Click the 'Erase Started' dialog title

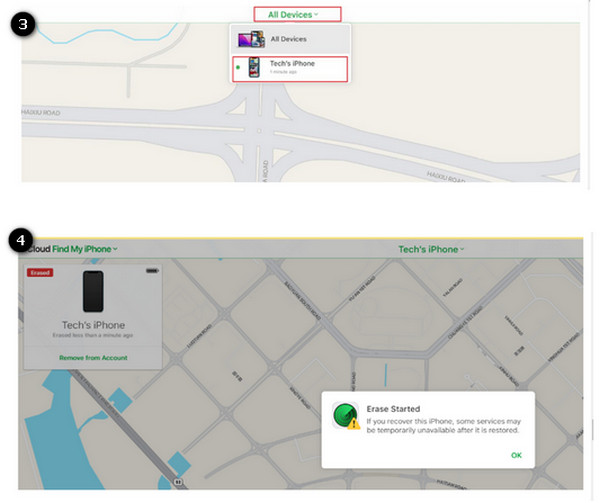point(393,409)
